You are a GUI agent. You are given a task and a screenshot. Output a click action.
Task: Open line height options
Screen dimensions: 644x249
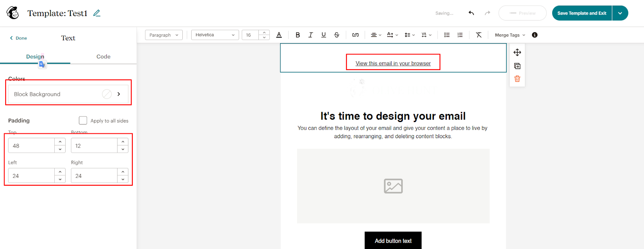(x=409, y=35)
